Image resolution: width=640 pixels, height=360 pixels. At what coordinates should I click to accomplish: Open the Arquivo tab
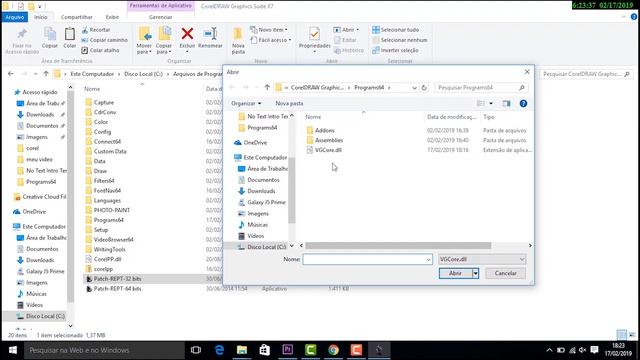click(15, 17)
